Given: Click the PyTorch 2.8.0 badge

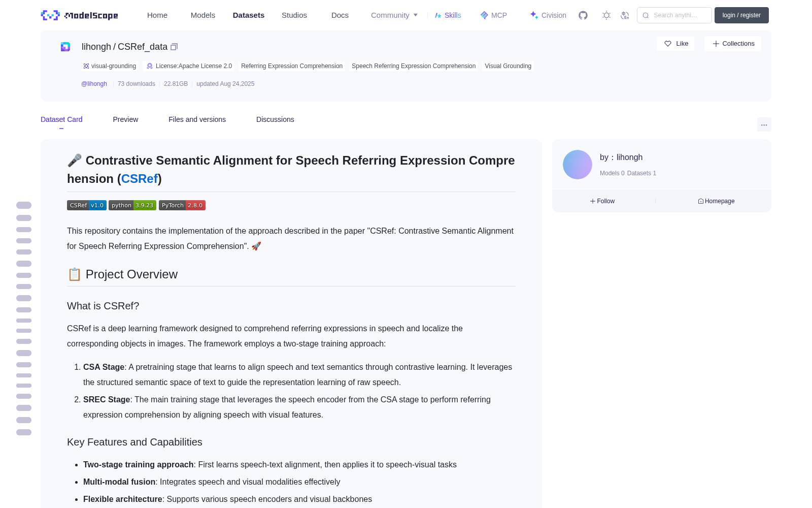Looking at the screenshot, I should (x=182, y=205).
